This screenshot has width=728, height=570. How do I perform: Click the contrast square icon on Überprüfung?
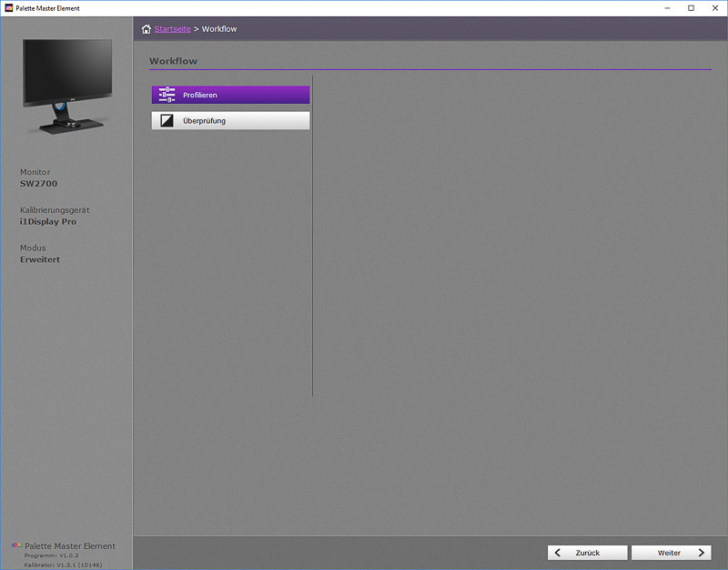tap(167, 121)
